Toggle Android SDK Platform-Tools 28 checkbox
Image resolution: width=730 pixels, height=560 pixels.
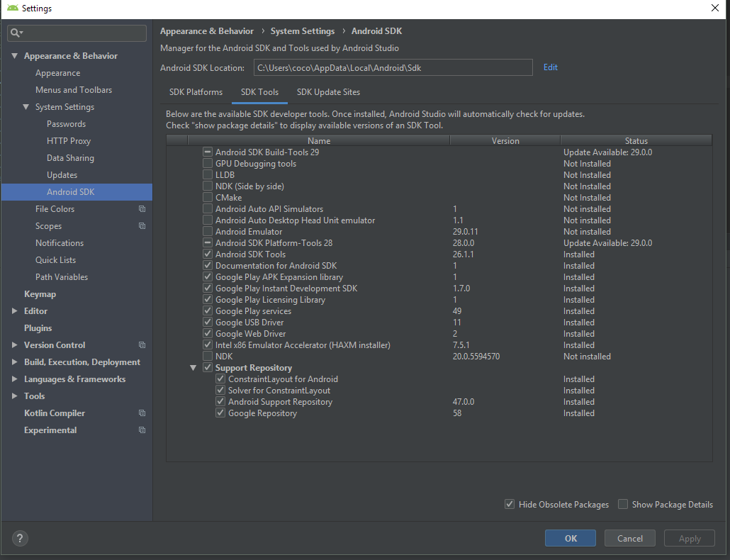[x=208, y=243]
